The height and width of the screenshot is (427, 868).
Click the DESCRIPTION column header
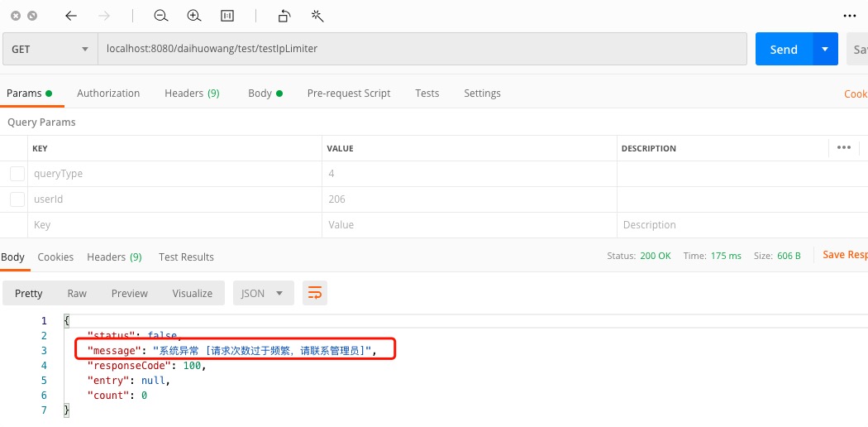click(649, 148)
